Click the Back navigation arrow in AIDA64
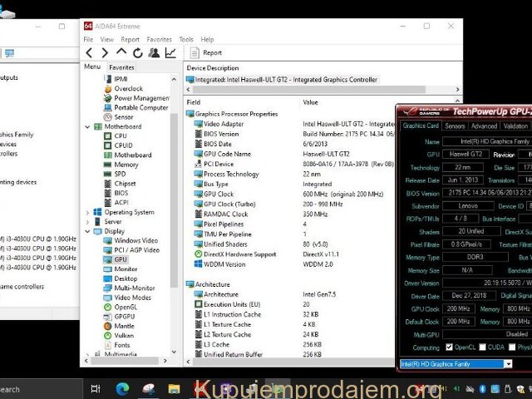Viewport: 532px width, 399px height. (x=90, y=52)
